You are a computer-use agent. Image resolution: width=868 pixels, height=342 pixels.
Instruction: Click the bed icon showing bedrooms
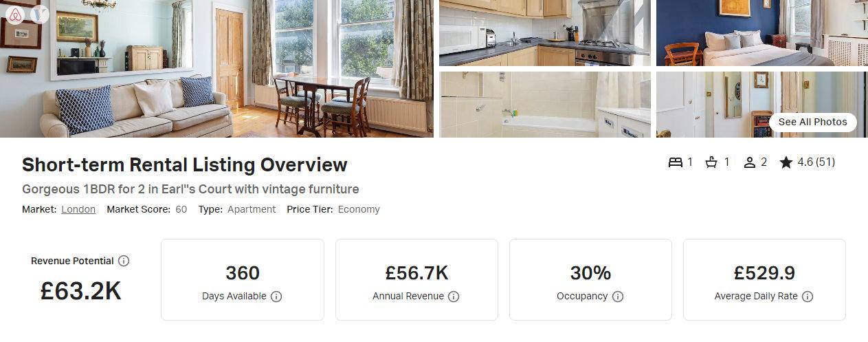click(676, 162)
